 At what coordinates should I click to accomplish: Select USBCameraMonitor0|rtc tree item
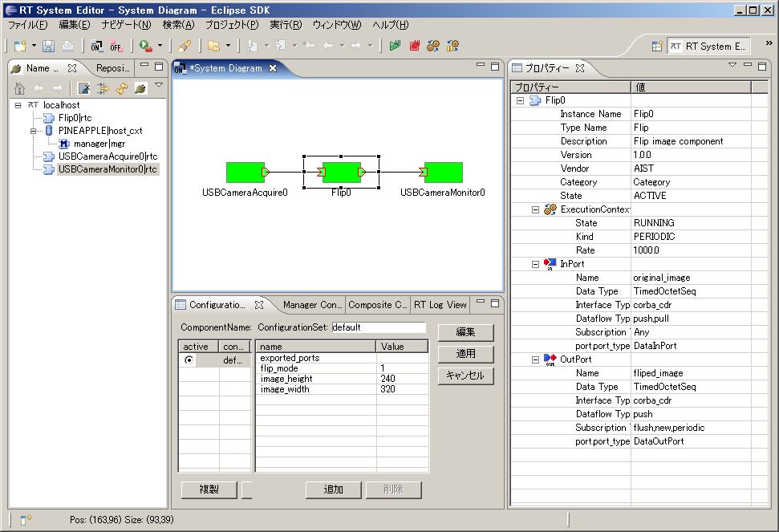[x=108, y=169]
